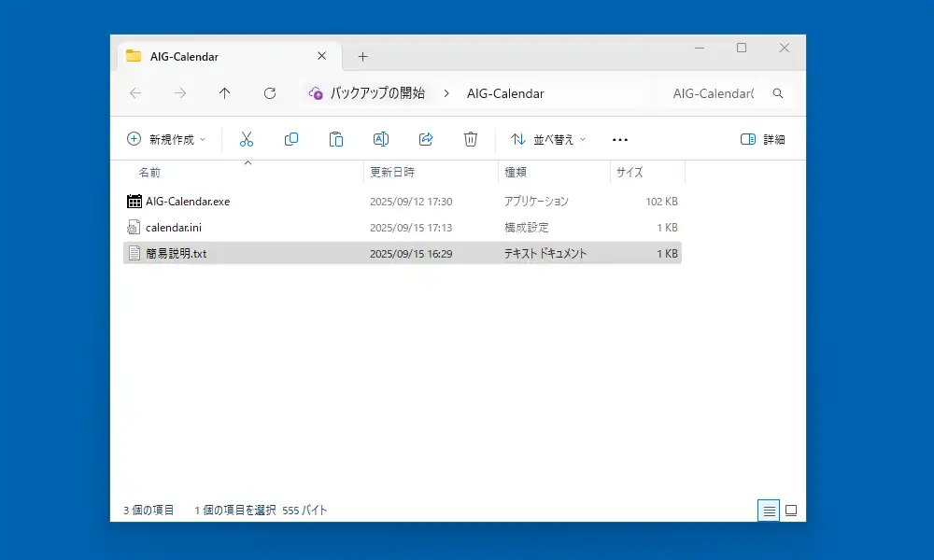Click the Paste clipboard icon
Image resolution: width=934 pixels, height=560 pixels.
[x=336, y=139]
